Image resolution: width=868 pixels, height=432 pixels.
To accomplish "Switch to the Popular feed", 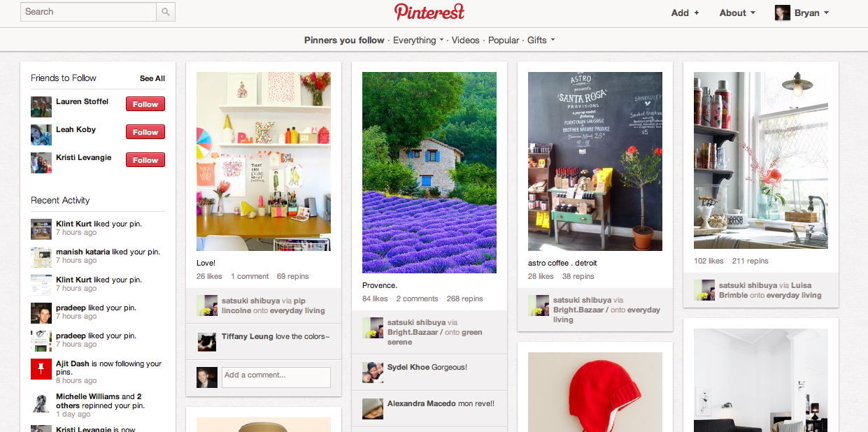I will click(504, 40).
